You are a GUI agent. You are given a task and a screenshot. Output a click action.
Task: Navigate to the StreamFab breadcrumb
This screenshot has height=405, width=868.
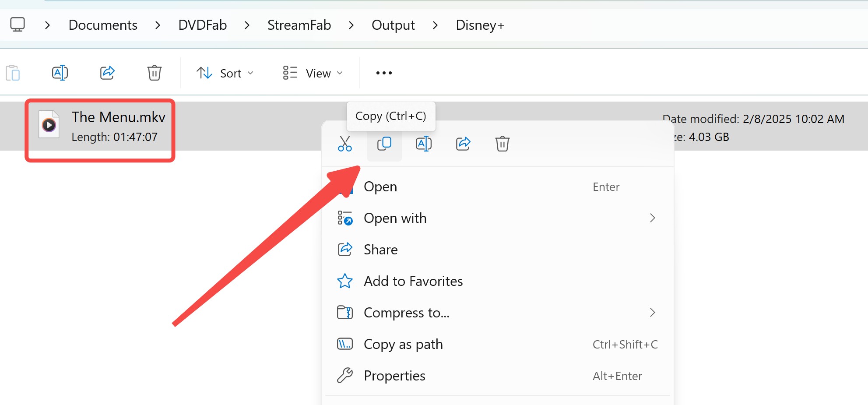pos(299,25)
